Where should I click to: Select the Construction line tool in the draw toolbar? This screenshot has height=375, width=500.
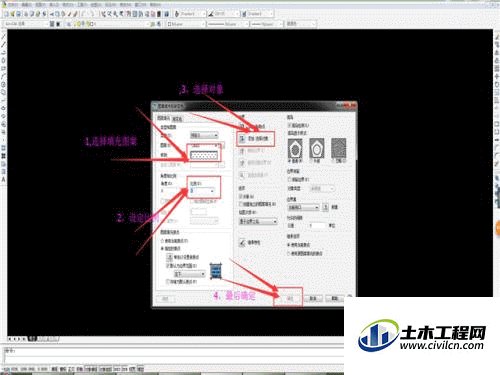pos(4,44)
